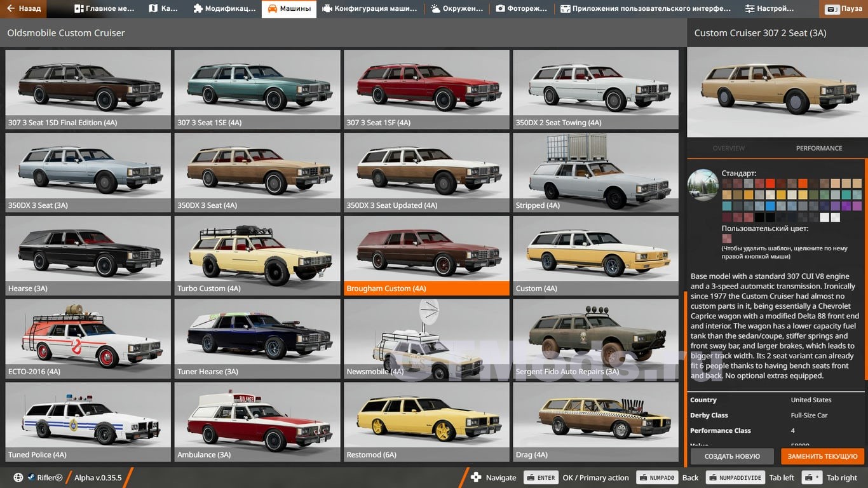Select the Stripped (4A) car
The height and width of the screenshot is (488, 868).
coord(595,173)
